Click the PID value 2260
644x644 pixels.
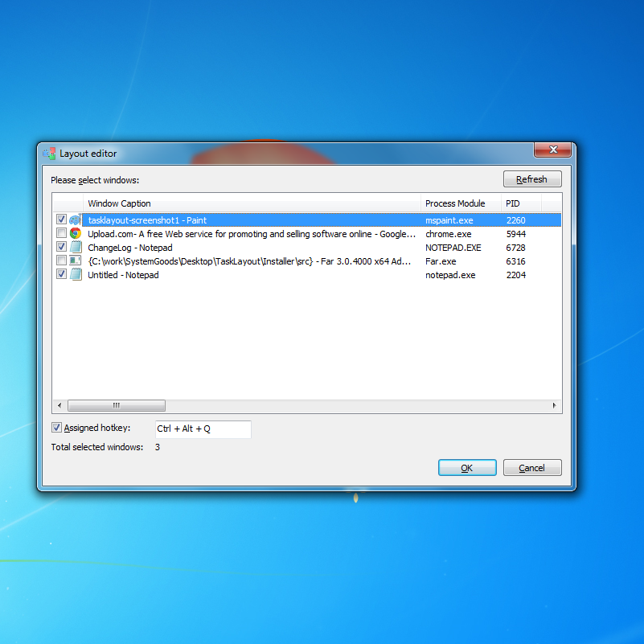(516, 220)
